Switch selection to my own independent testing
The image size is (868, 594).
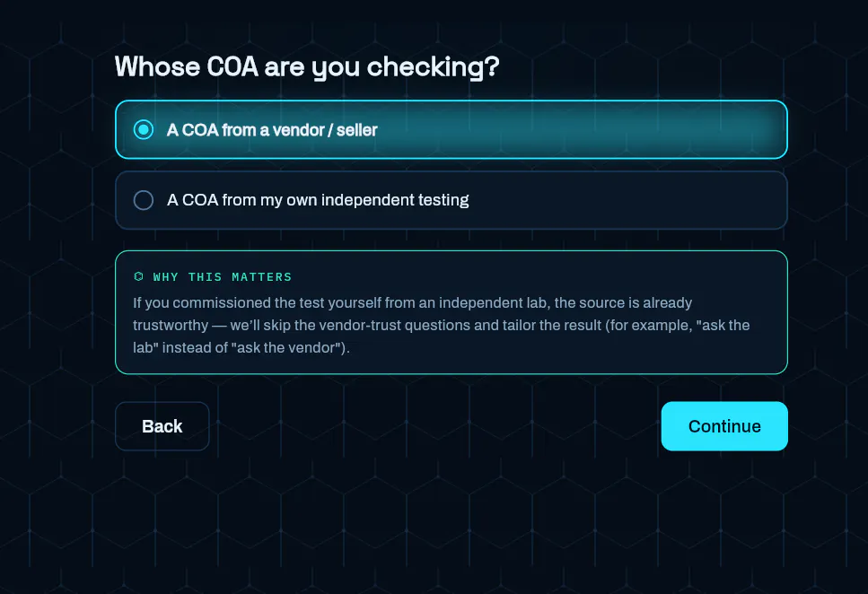pos(452,200)
